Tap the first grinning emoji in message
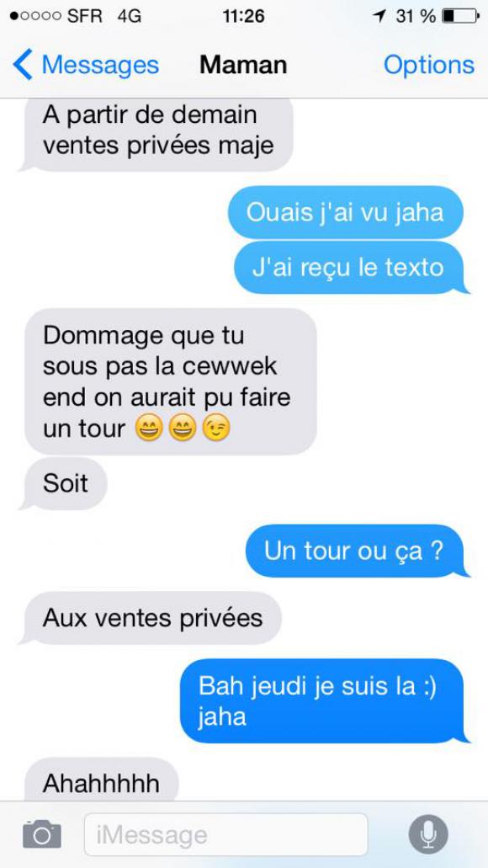Viewport: 488px width, 868px height. click(x=149, y=429)
